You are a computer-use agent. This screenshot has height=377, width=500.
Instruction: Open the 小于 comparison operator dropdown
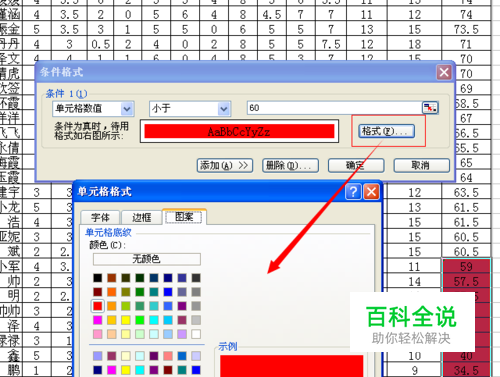pyautogui.click(x=224, y=109)
